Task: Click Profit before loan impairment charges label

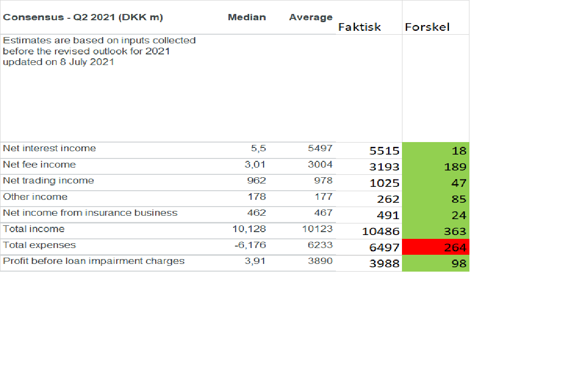Action: 94,261
